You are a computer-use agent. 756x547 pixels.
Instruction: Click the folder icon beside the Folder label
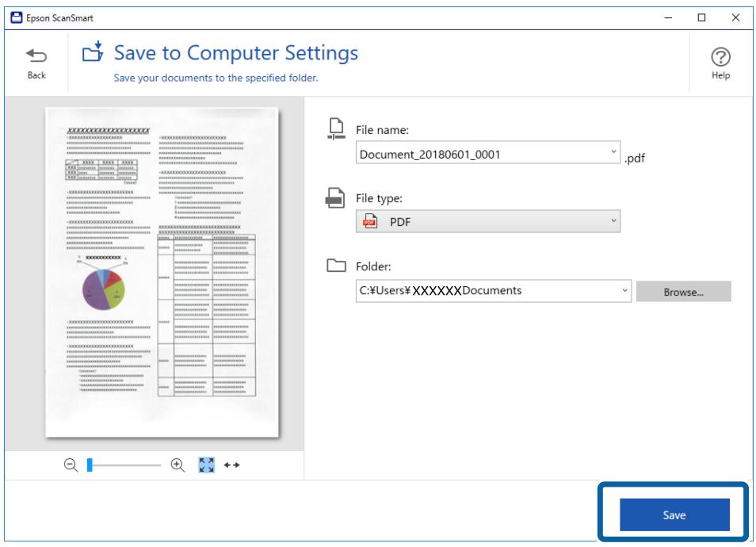[x=336, y=266]
